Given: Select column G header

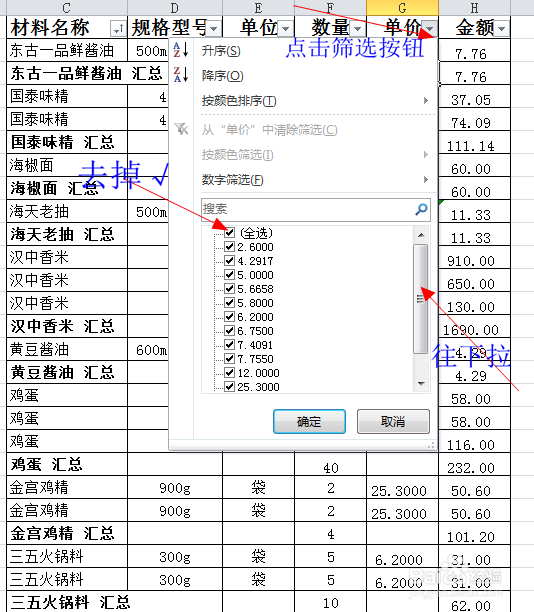Looking at the screenshot, I should [x=402, y=8].
